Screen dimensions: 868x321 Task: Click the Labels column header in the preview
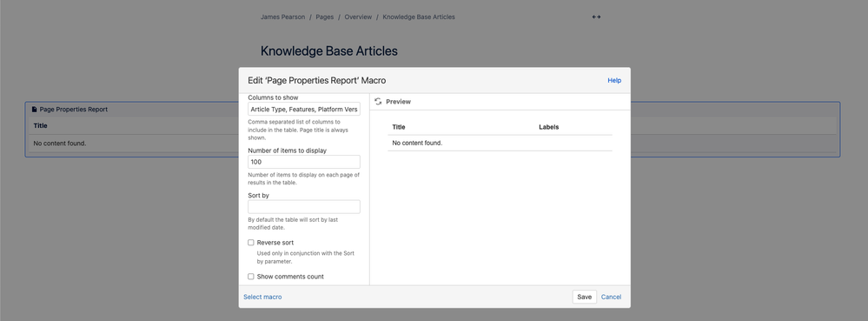[548, 127]
